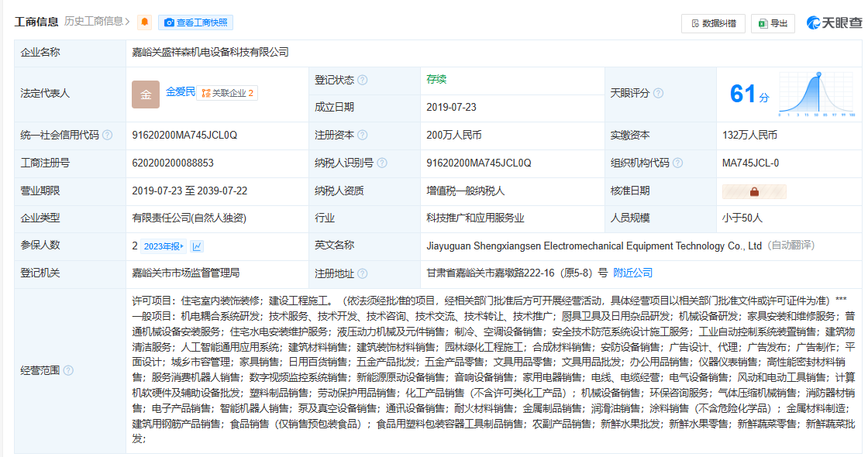Click organization code MA745JCL-0
This screenshot has width=868, height=457.
click(750, 163)
